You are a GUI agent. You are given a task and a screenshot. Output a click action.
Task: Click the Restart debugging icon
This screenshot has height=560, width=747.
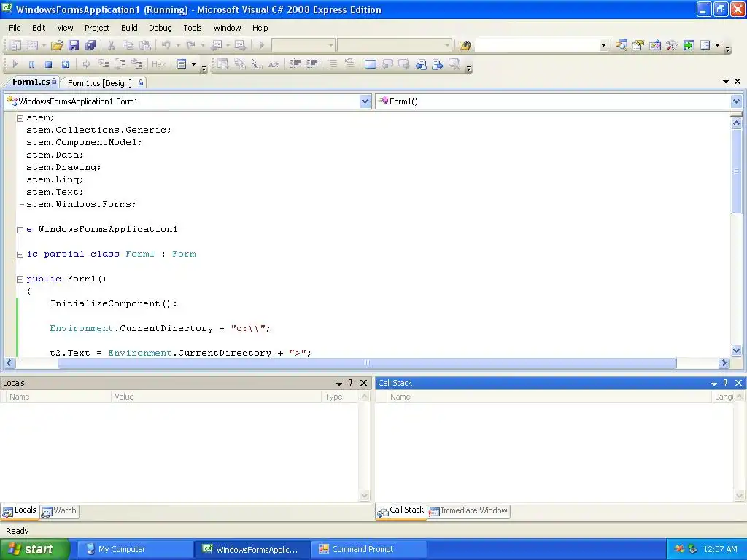65,64
